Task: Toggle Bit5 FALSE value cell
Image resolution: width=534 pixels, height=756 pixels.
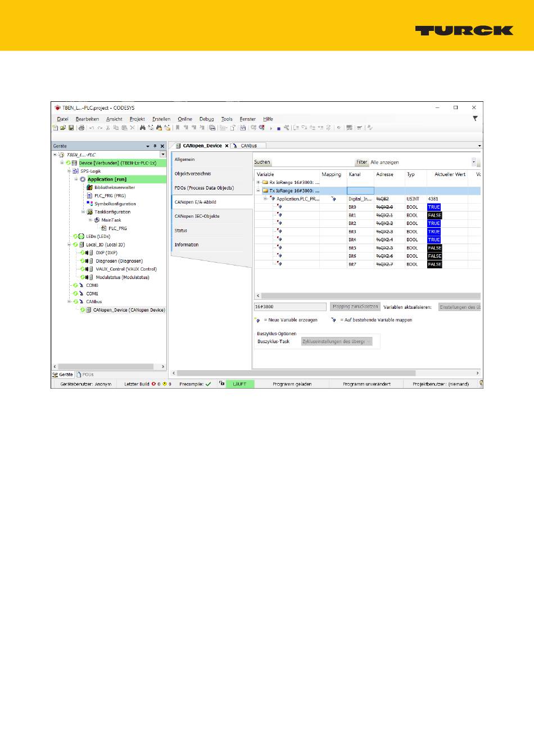Action: click(x=435, y=248)
